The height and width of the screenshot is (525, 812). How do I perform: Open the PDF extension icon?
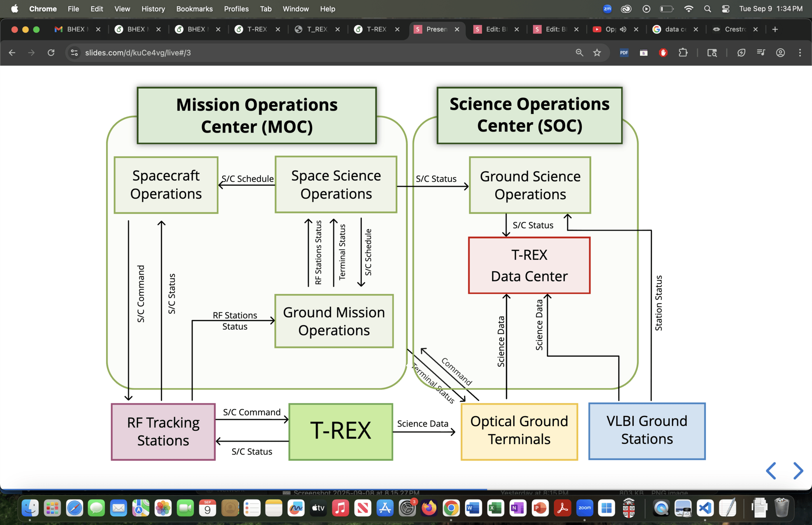[x=624, y=52]
